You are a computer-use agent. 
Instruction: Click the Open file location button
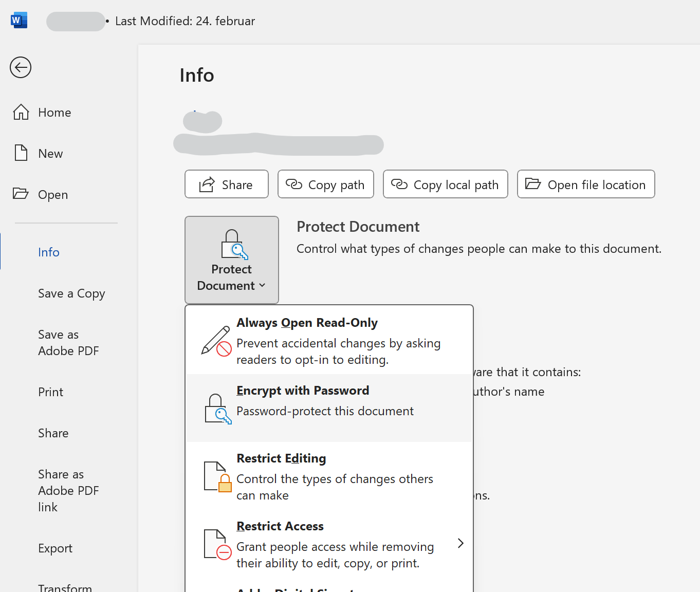pyautogui.click(x=585, y=184)
